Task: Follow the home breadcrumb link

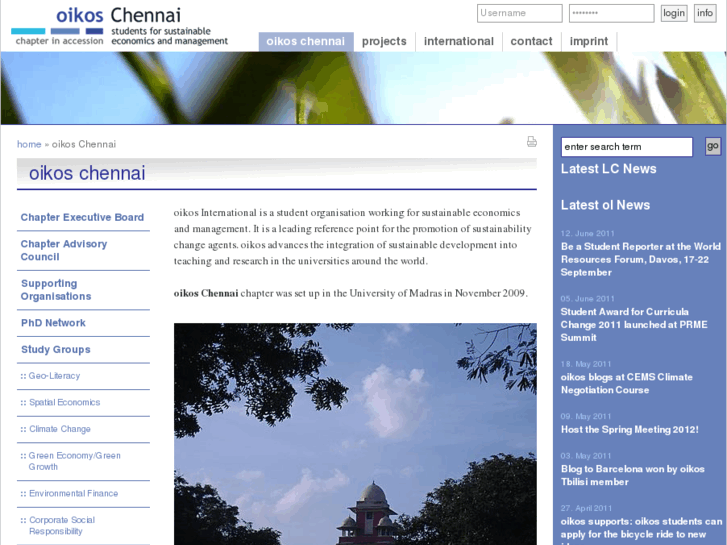Action: (x=29, y=144)
